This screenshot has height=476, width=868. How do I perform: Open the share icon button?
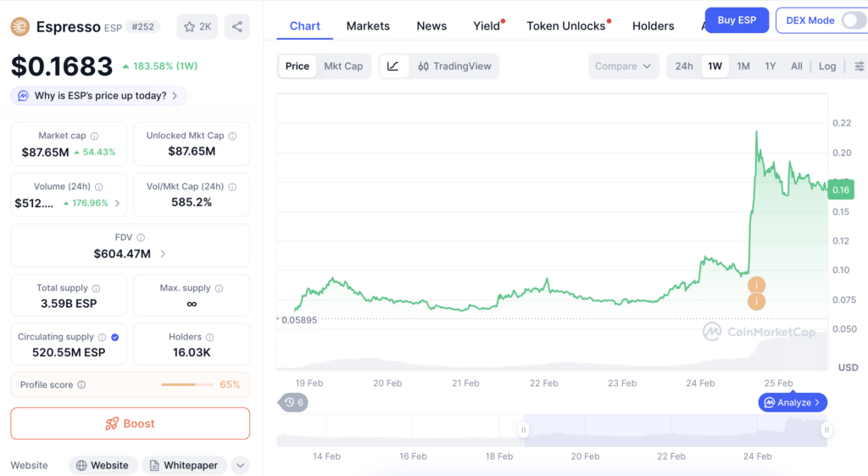click(x=237, y=26)
